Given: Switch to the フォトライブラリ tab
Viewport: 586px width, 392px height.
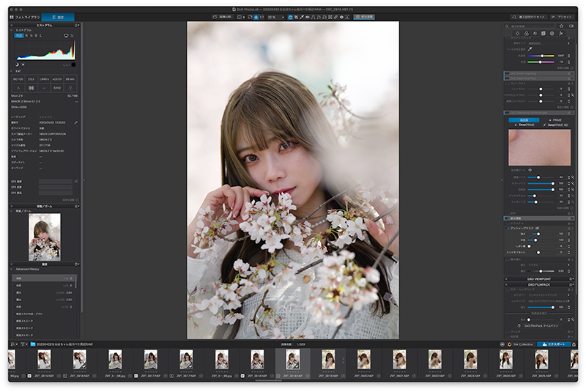Looking at the screenshot, I should click(x=25, y=17).
